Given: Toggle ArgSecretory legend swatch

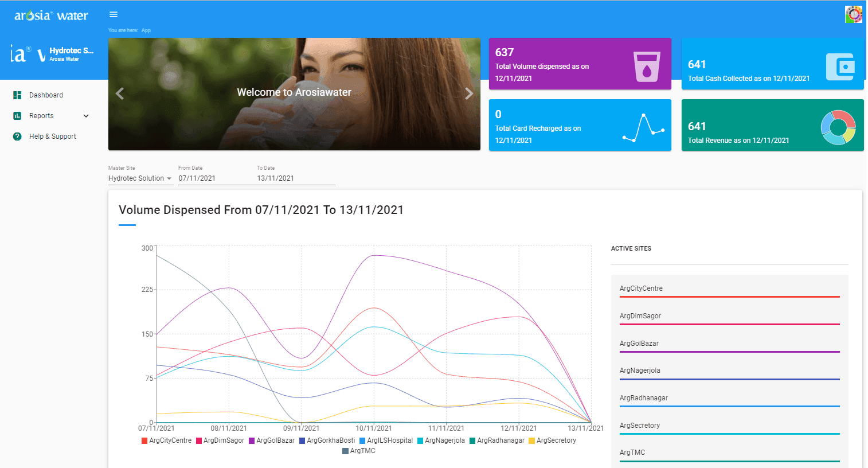Looking at the screenshot, I should point(531,440).
